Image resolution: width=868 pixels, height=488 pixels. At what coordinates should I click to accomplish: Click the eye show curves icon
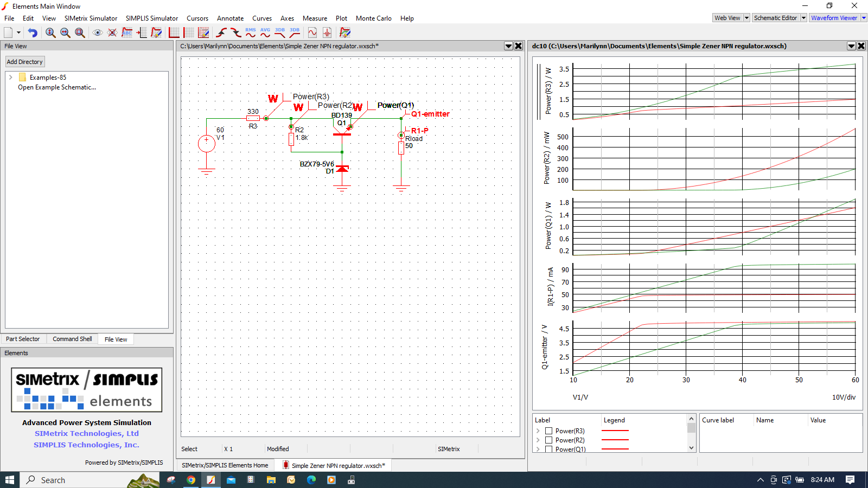pyautogui.click(x=98, y=33)
